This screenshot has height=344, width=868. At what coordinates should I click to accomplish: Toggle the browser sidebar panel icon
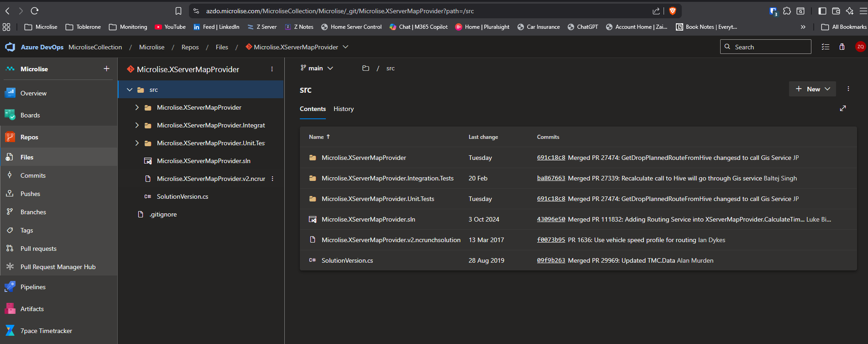(822, 11)
